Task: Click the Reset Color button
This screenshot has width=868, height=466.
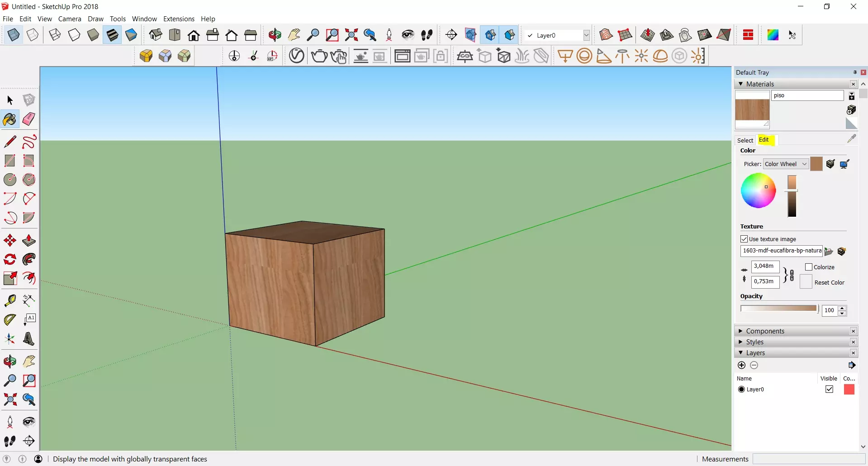Action: click(806, 282)
